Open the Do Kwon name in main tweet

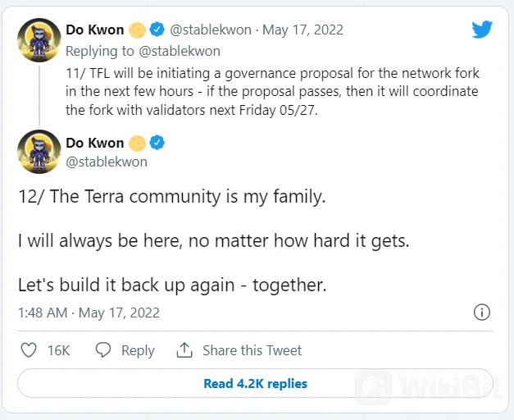(x=95, y=143)
